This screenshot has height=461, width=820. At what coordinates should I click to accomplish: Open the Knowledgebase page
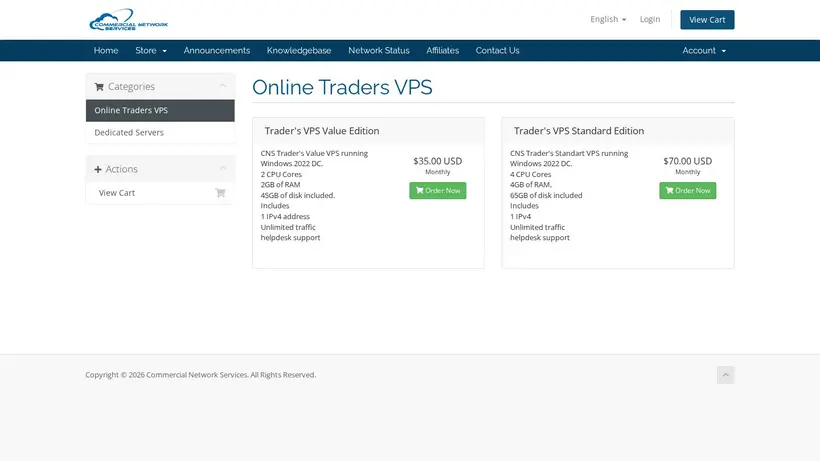tap(299, 51)
